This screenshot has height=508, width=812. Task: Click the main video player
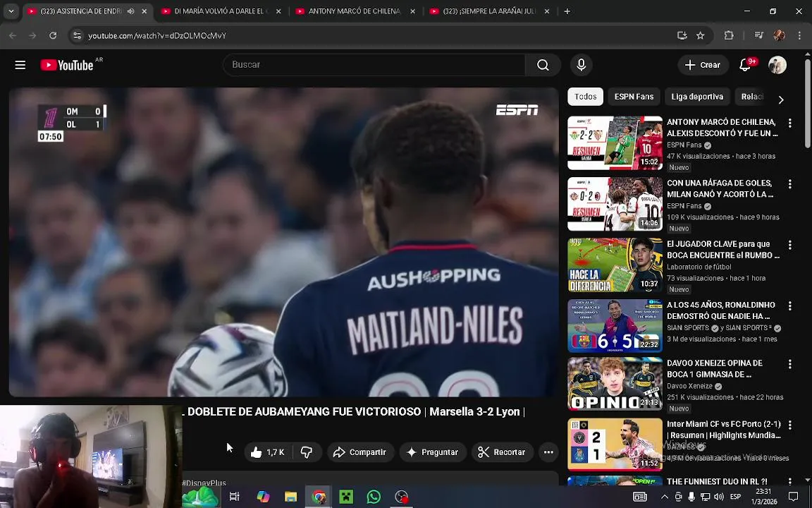point(284,241)
